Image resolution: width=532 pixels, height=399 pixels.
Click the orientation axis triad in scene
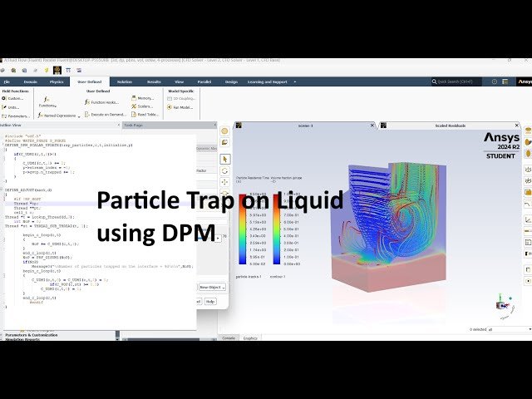coord(505,306)
